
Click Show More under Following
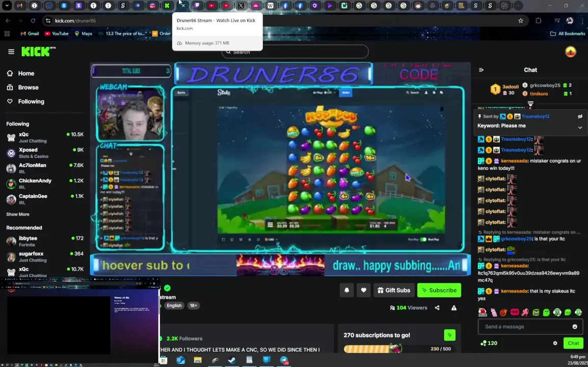[18, 214]
